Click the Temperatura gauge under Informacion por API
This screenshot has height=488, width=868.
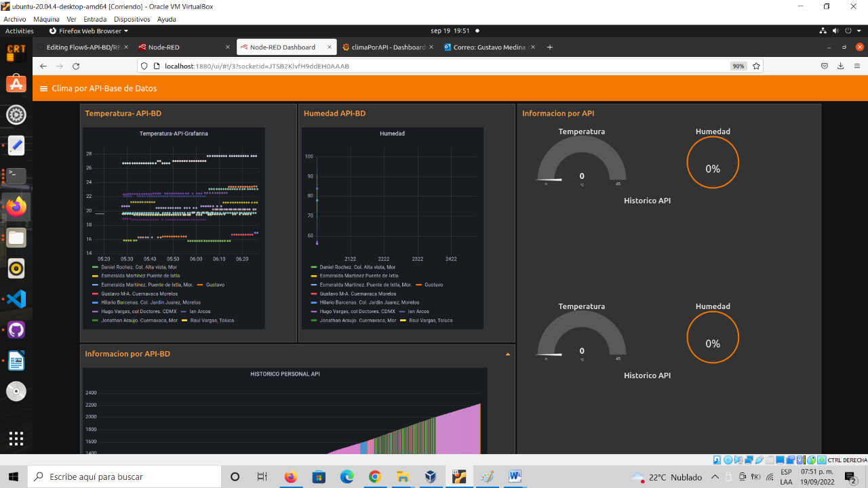pyautogui.click(x=581, y=163)
